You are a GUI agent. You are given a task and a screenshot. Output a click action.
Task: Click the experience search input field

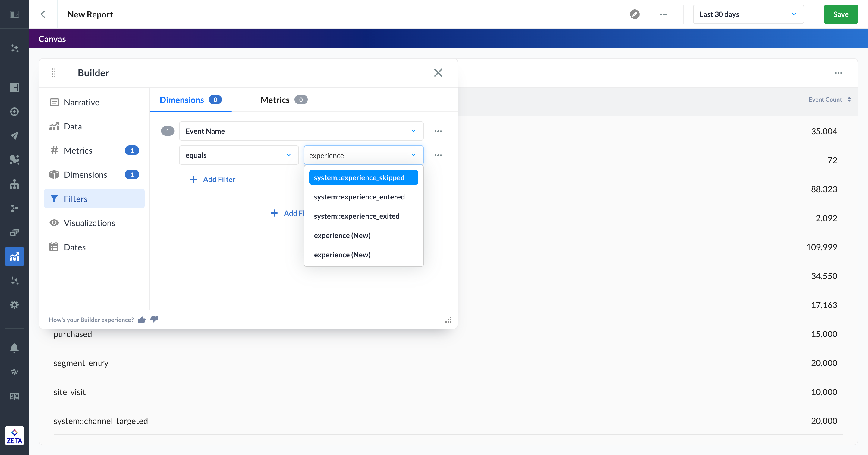357,155
